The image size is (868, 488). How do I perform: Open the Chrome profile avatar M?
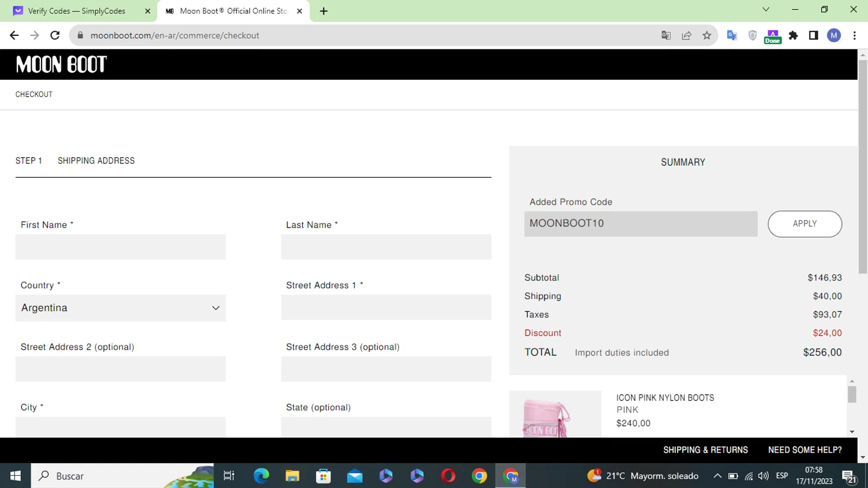pos(834,35)
